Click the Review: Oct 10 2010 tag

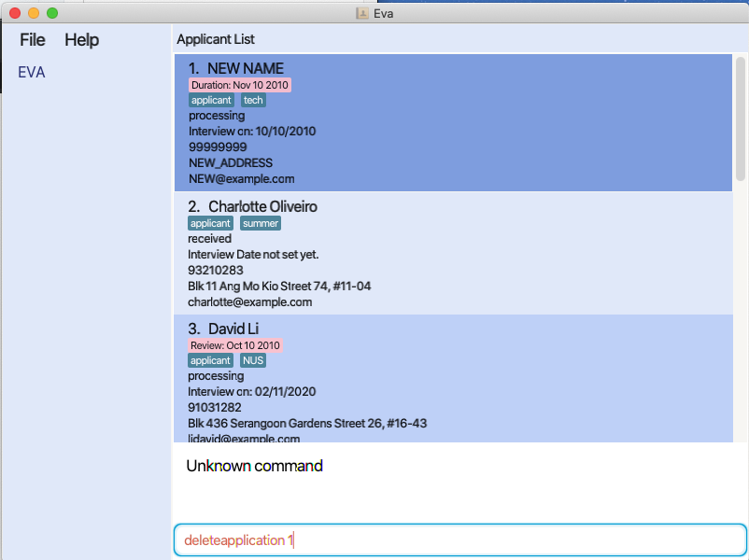click(x=235, y=345)
